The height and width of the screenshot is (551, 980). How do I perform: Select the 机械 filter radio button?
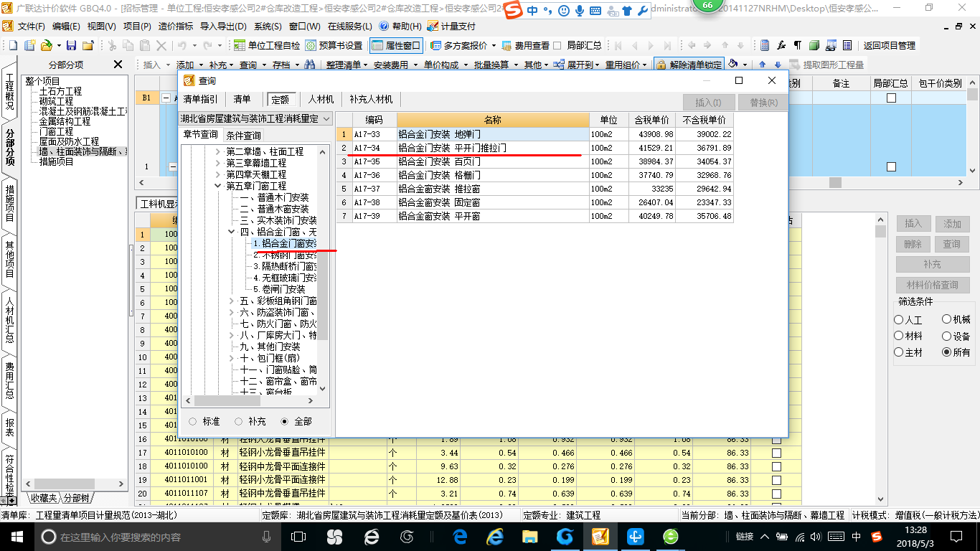[x=947, y=319]
